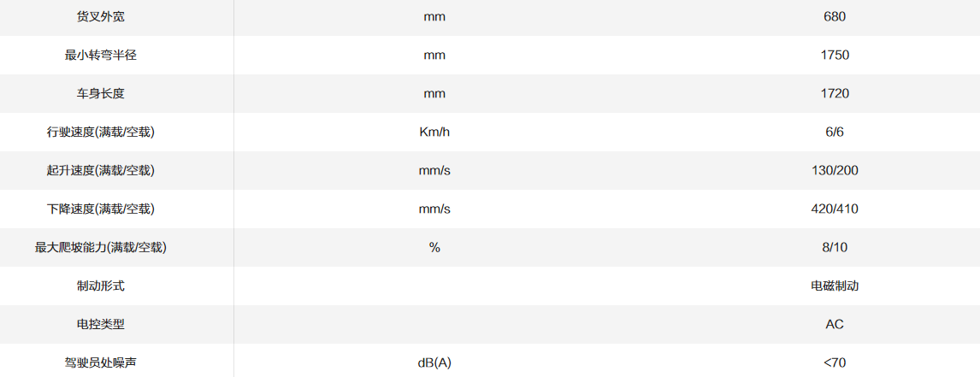Select the 电磁制动 value cell
Viewport: 980px width, 377px height.
click(834, 286)
